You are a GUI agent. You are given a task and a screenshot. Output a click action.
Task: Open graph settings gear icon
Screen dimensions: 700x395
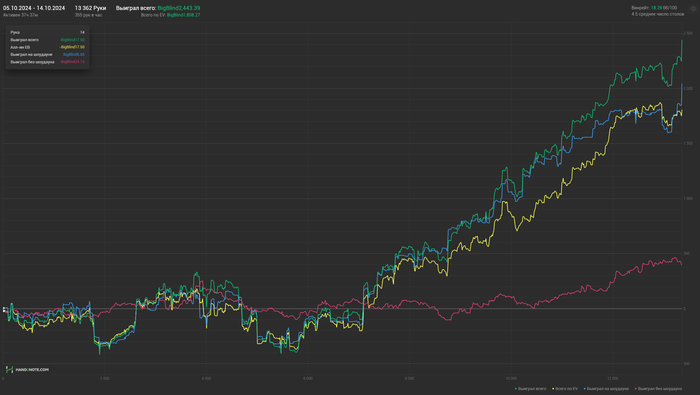click(x=693, y=8)
